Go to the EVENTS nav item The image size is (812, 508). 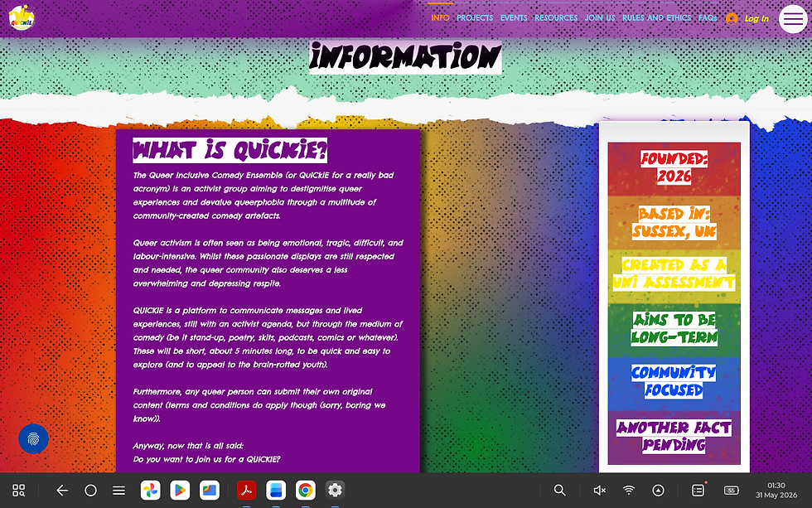[514, 17]
